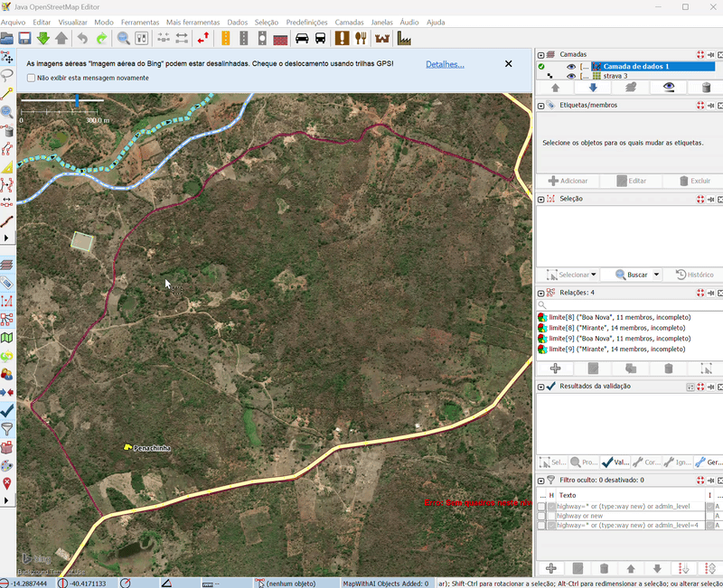Image resolution: width=723 pixels, height=588 pixels.
Task: Open the Ferramentas menu
Action: (140, 22)
